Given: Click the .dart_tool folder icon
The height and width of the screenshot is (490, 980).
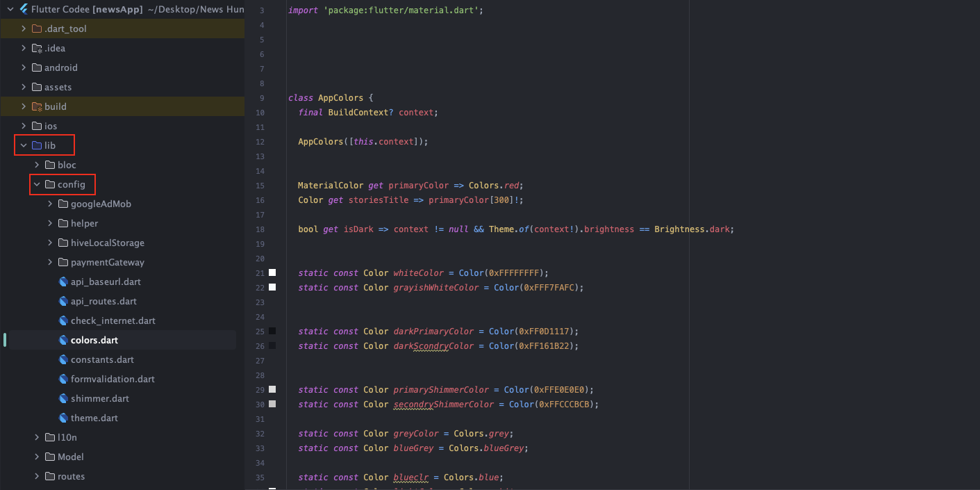Looking at the screenshot, I should click(37, 29).
